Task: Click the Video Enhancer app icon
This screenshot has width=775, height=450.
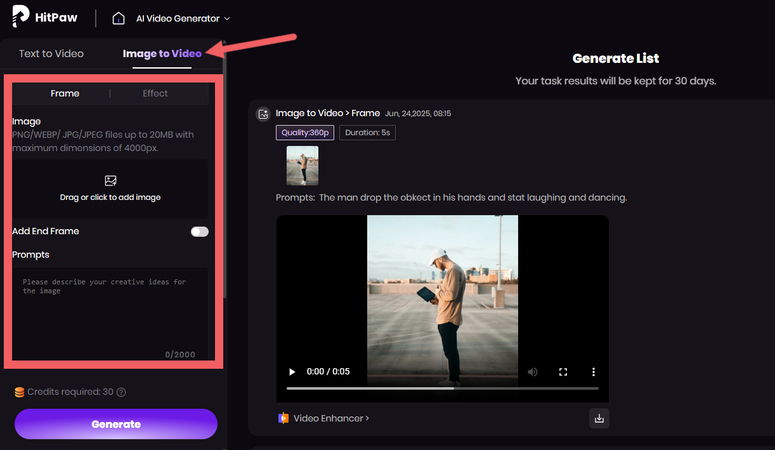Action: (x=283, y=418)
